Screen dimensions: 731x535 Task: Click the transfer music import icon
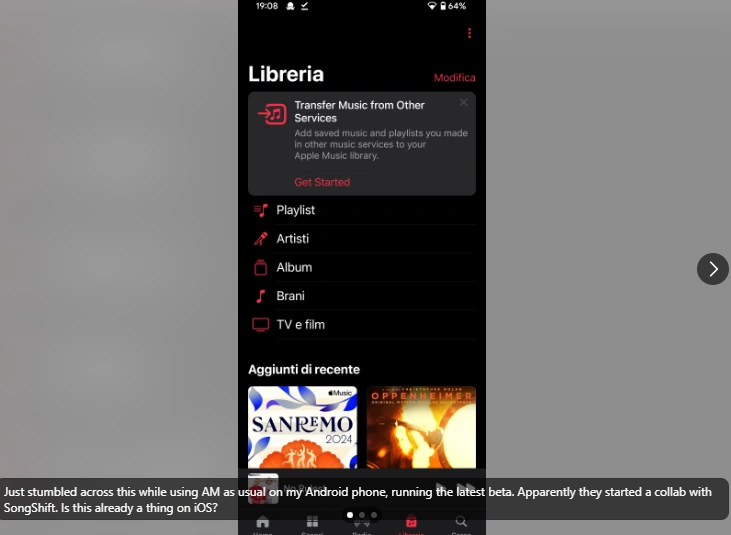click(x=272, y=114)
